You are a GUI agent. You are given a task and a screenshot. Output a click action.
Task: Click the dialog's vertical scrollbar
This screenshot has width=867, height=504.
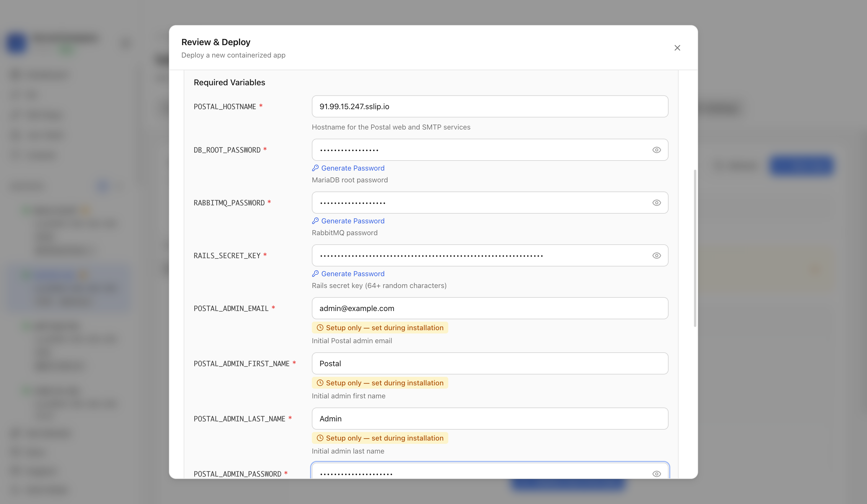(x=695, y=248)
